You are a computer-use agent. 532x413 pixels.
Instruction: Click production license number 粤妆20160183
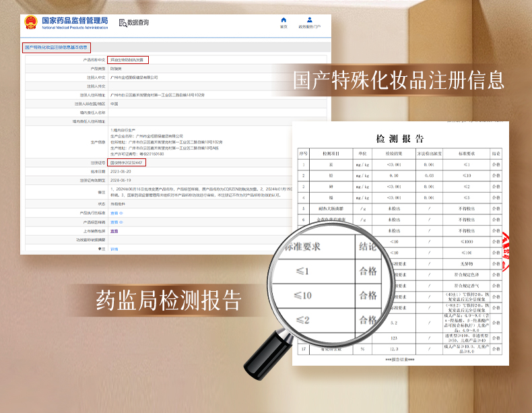[150, 154]
